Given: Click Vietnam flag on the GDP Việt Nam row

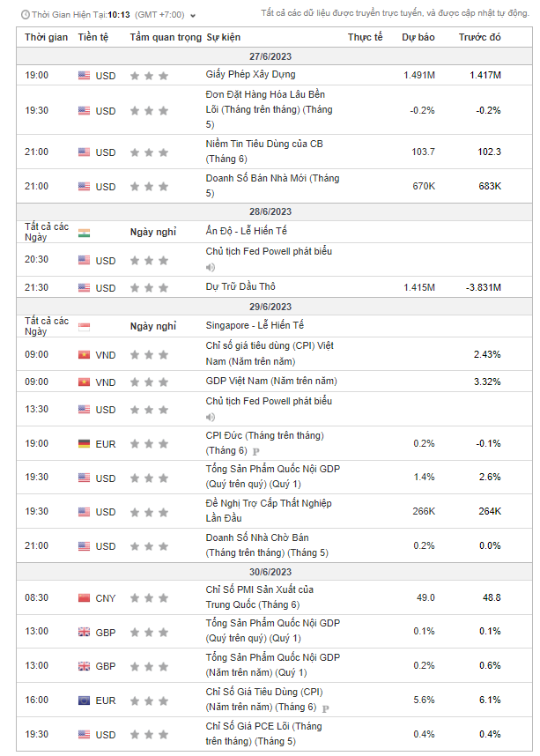Looking at the screenshot, I should 85,382.
